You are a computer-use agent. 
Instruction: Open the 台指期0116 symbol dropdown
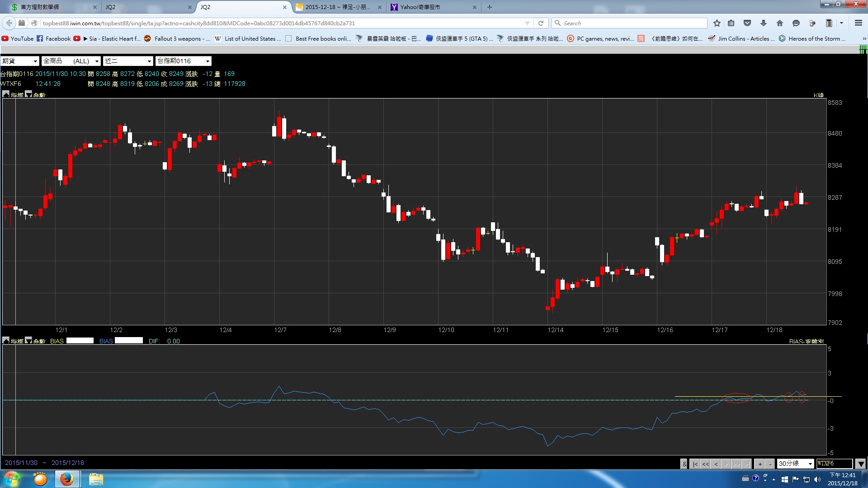click(183, 61)
